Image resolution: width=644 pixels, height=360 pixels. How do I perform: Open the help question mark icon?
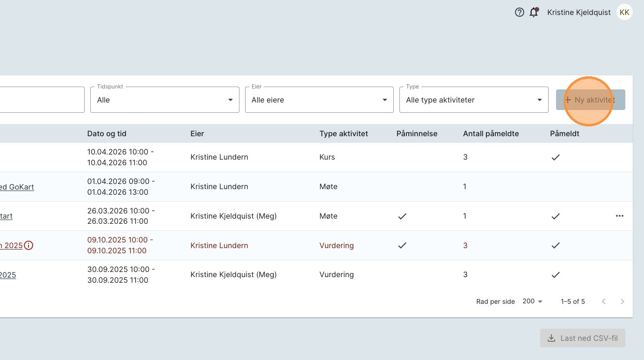pyautogui.click(x=519, y=13)
